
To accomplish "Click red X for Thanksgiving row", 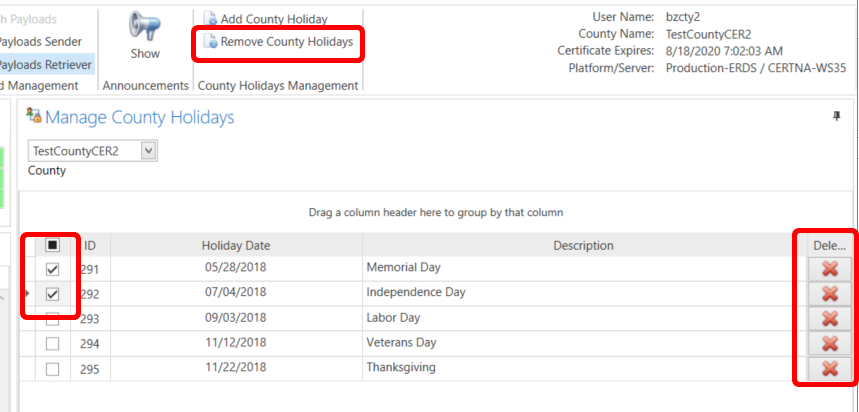I will [x=829, y=368].
